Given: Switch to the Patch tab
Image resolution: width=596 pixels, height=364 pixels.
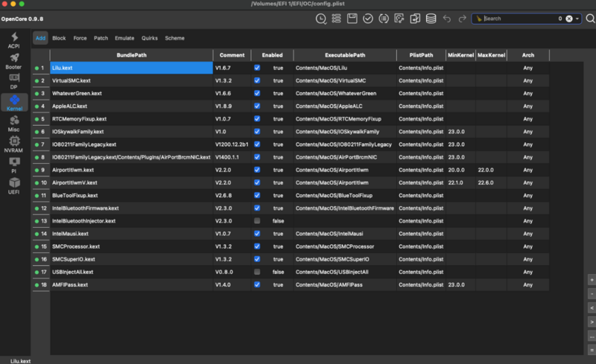Looking at the screenshot, I should pyautogui.click(x=101, y=38).
